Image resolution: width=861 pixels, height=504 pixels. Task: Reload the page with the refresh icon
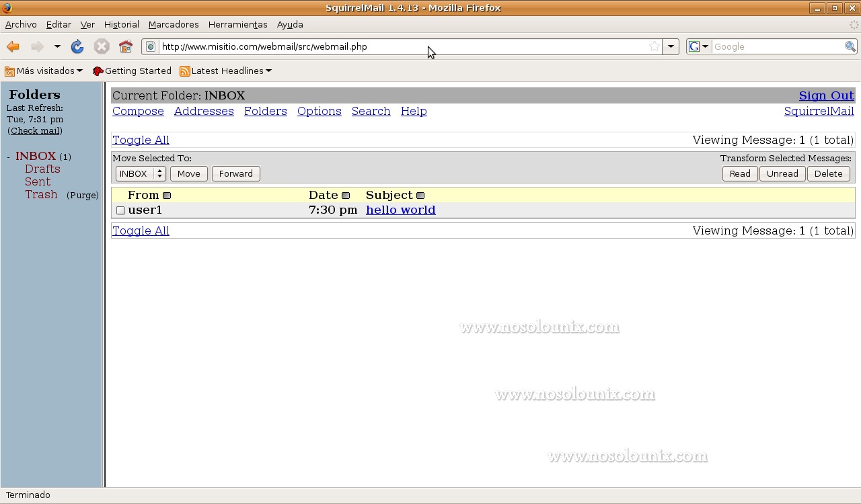coord(77,46)
